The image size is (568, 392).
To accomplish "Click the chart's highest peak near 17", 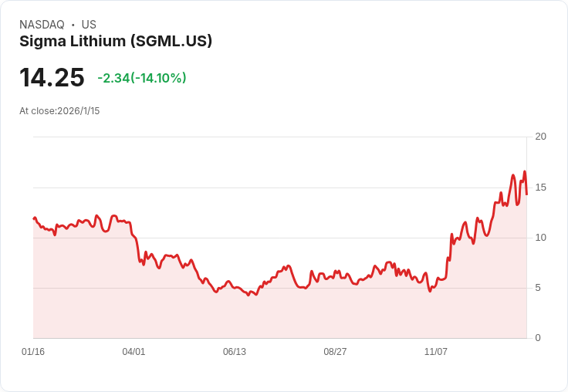I will [524, 171].
